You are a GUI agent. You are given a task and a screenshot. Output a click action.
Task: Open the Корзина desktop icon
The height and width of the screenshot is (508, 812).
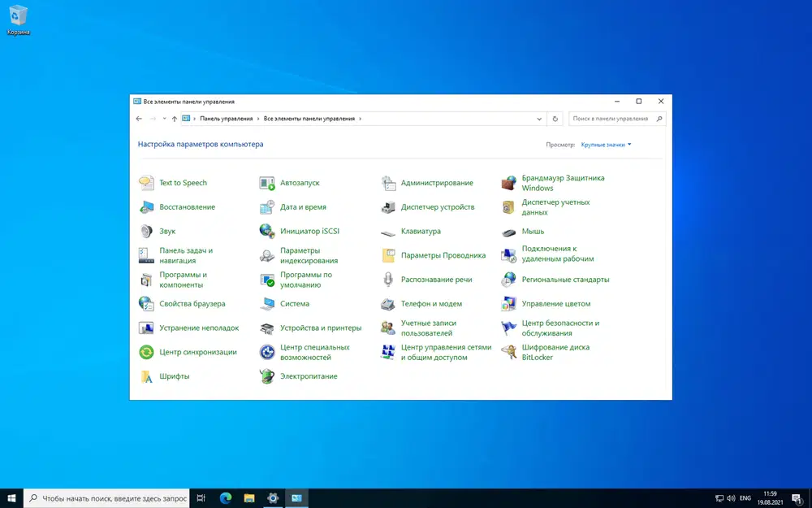[x=18, y=21]
